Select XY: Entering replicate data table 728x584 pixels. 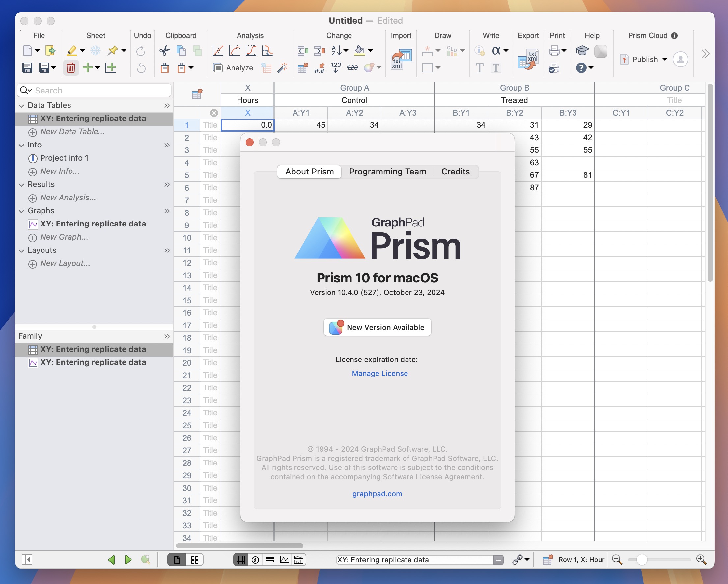(94, 119)
